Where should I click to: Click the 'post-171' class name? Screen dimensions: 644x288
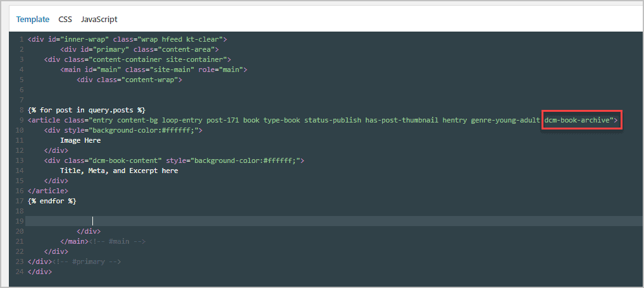click(x=223, y=120)
